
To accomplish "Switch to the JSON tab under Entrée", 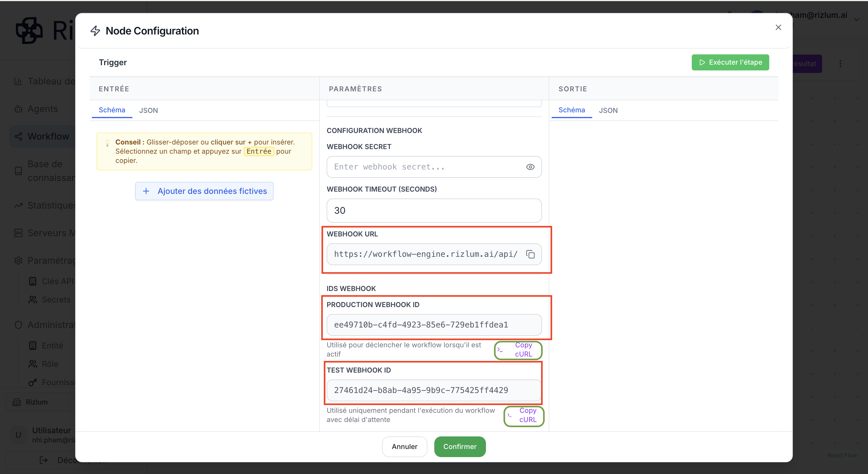I will [x=148, y=110].
